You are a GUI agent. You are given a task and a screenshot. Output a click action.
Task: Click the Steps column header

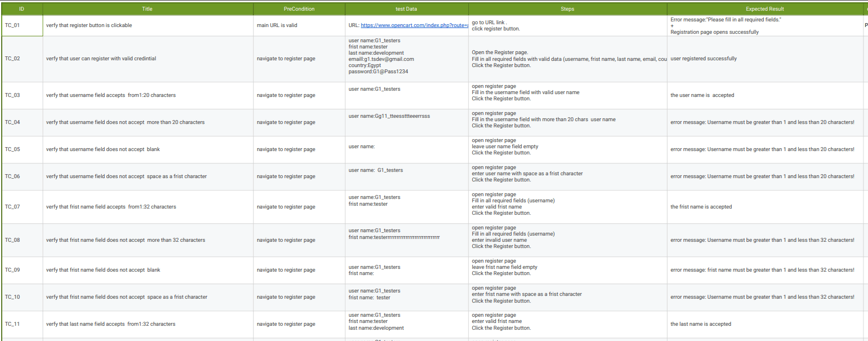click(567, 9)
